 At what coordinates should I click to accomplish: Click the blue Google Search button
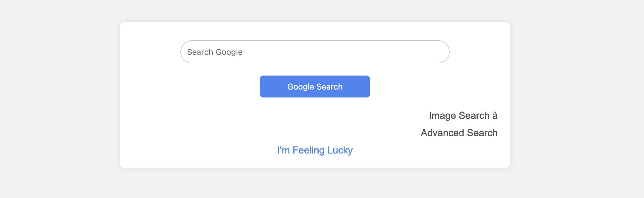pos(315,87)
